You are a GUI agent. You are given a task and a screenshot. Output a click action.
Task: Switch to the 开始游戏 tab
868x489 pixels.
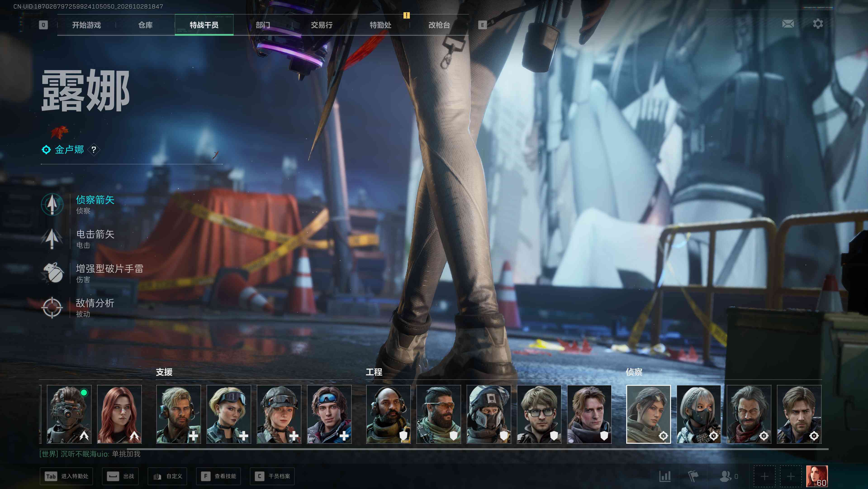(x=87, y=25)
